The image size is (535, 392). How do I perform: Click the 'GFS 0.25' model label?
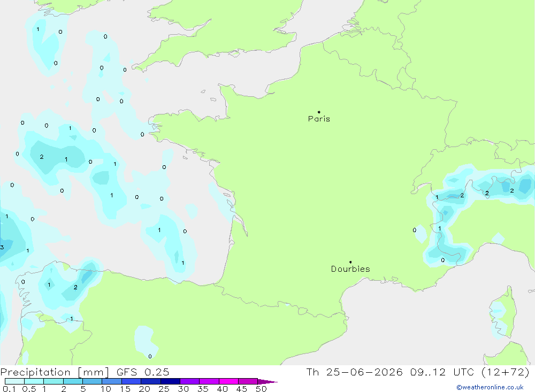pos(143,372)
